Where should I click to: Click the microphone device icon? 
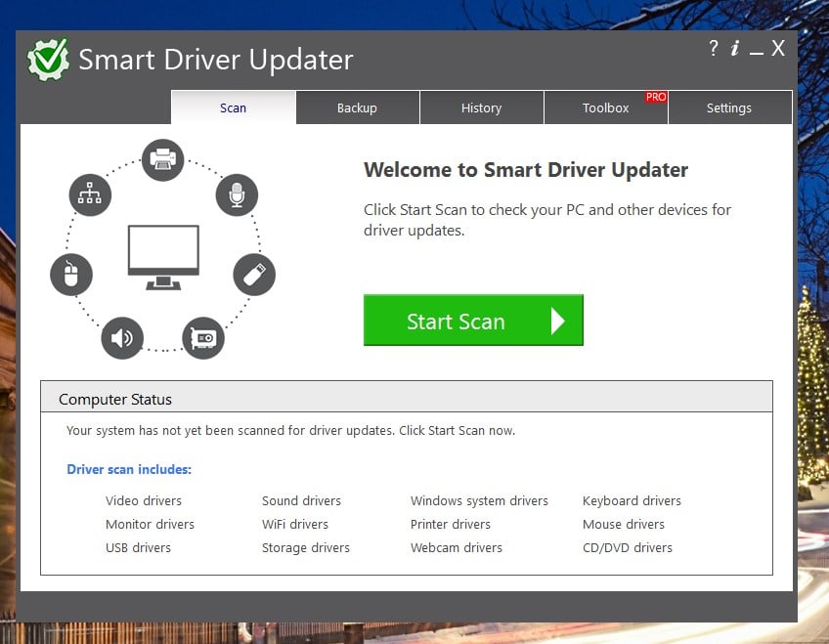(237, 194)
